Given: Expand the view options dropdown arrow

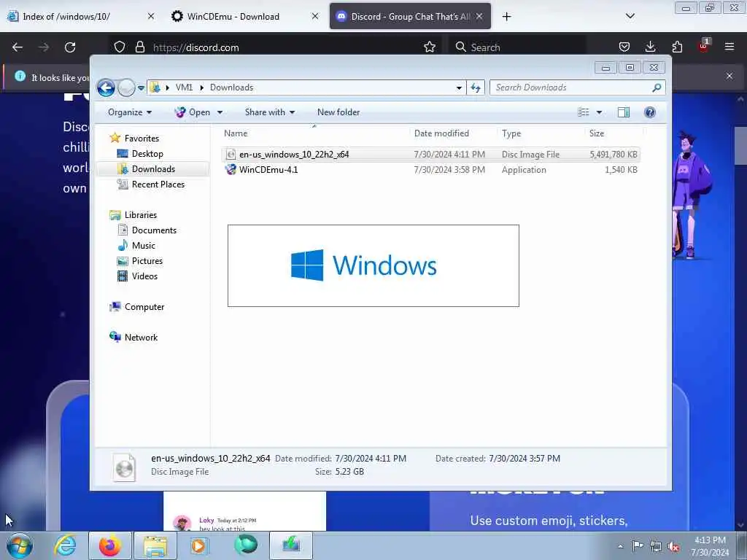Looking at the screenshot, I should 600,112.
